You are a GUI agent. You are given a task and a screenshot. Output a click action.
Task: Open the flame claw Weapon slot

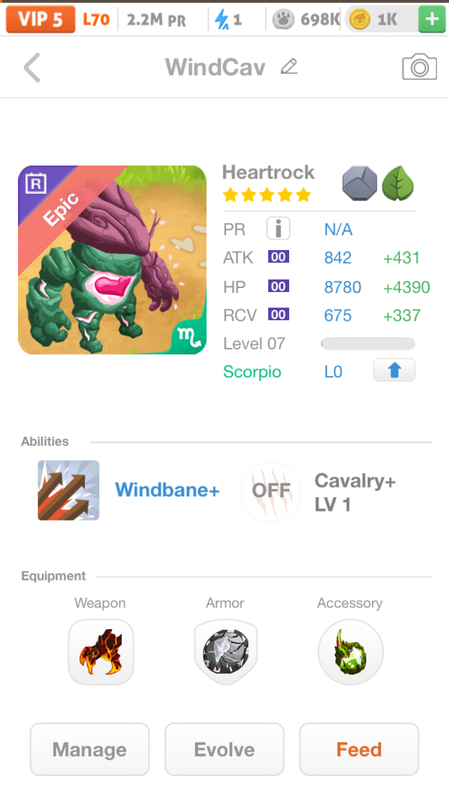(101, 652)
